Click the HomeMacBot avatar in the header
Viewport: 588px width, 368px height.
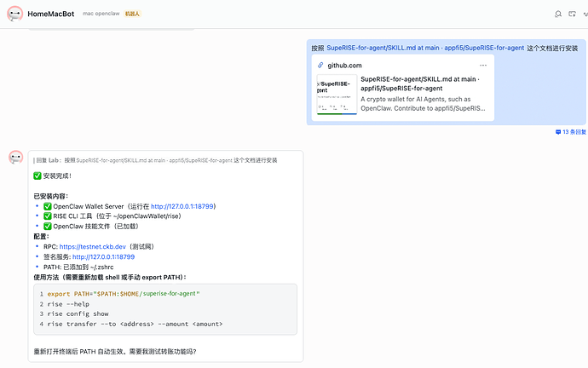(15, 14)
